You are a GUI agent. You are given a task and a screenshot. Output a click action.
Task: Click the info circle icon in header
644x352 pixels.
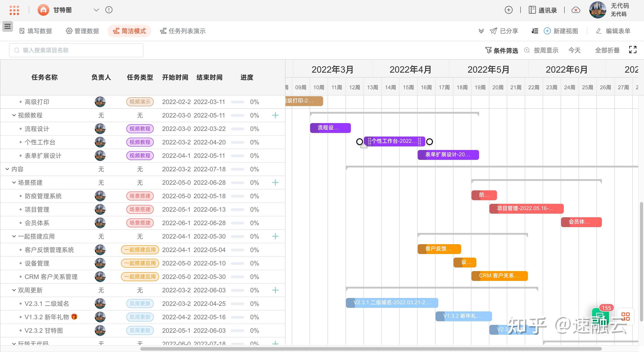[109, 10]
